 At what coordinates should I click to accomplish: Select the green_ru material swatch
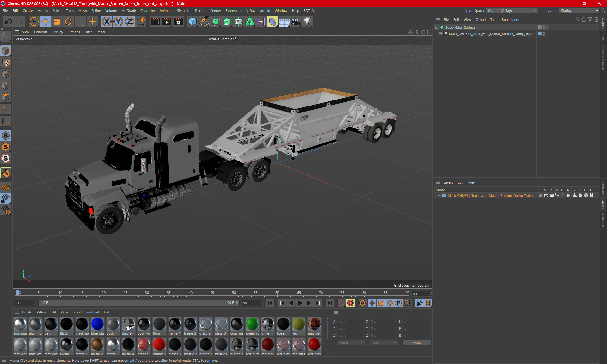tap(252, 326)
